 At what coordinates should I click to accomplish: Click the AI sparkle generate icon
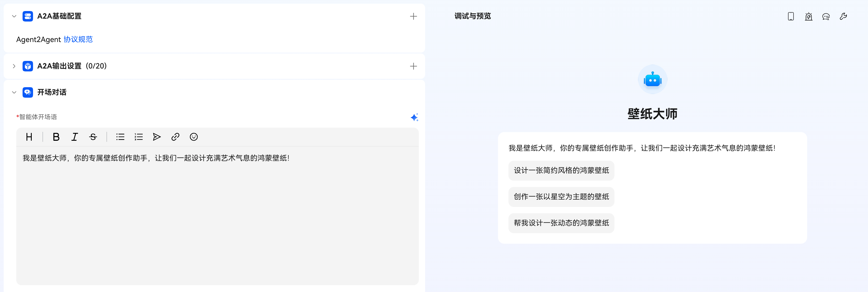click(x=414, y=117)
